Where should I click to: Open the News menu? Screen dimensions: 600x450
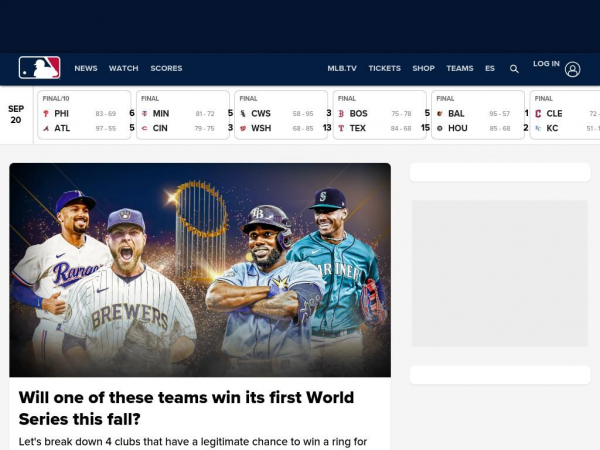(x=86, y=68)
